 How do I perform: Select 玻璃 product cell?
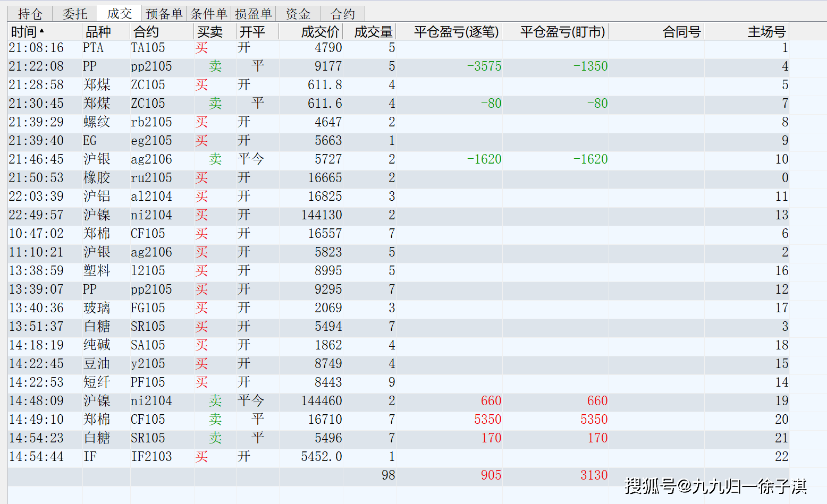pos(97,308)
